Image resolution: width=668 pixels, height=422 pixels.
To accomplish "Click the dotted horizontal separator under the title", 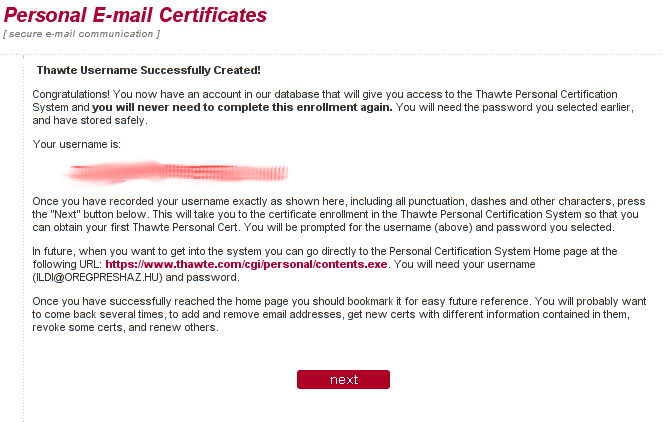I will (332, 55).
